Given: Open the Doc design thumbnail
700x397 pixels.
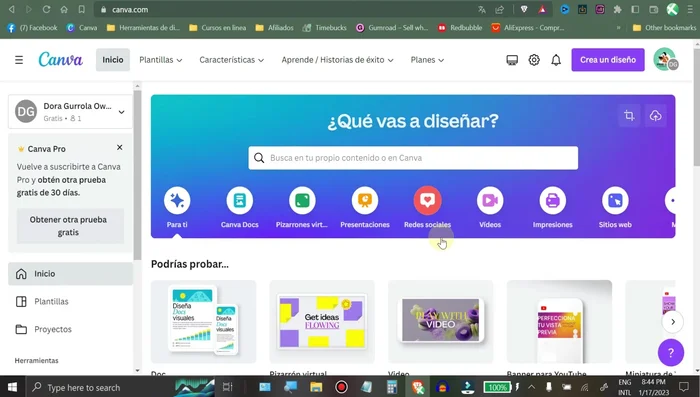Looking at the screenshot, I should (x=204, y=322).
